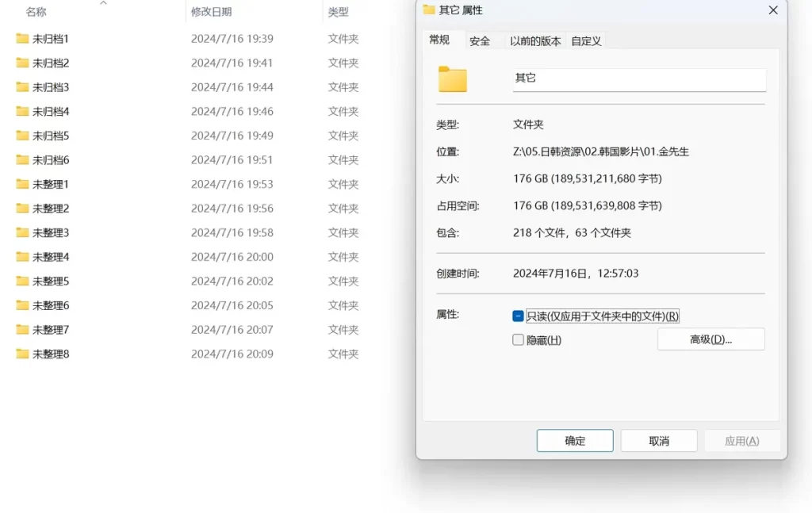812x513 pixels.
Task: Click date 2024/7/16 19:39
Action: click(232, 38)
